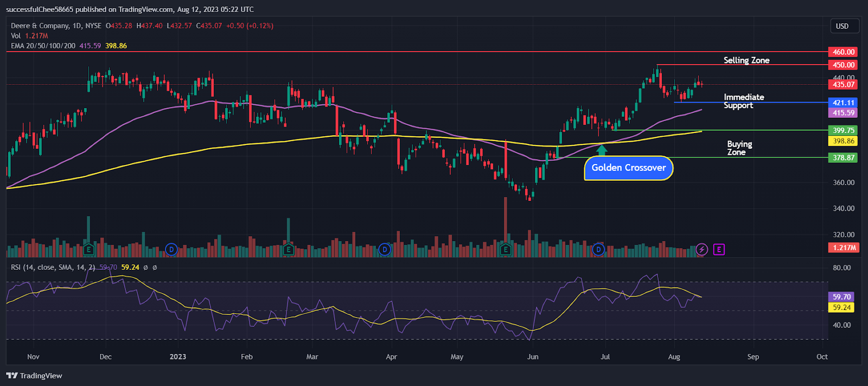Select the Immediate Support text annotation
The width and height of the screenshot is (868, 386).
click(744, 101)
